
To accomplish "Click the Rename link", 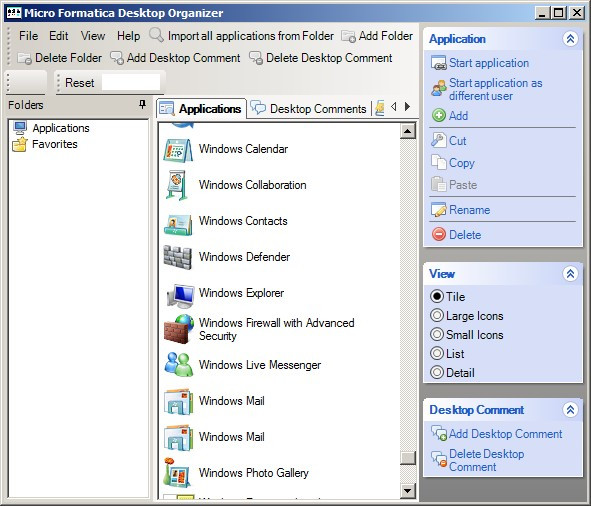I will pos(469,210).
